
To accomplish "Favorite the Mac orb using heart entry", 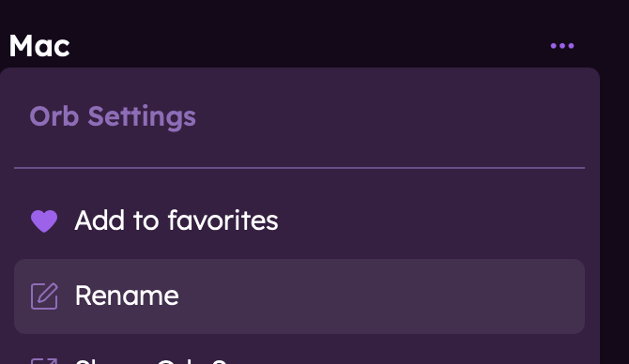I will (299, 220).
